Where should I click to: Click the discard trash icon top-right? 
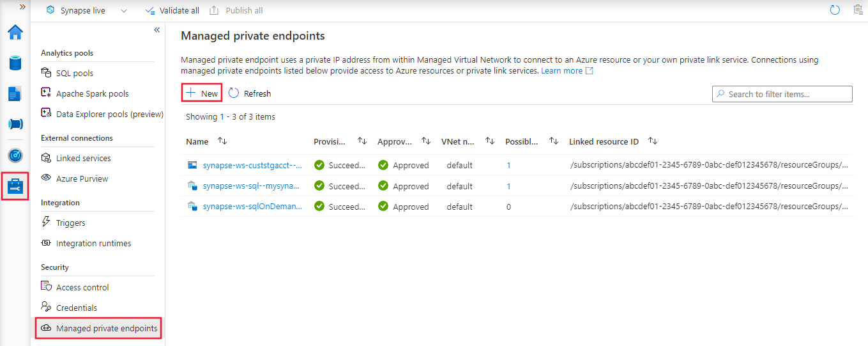click(858, 10)
